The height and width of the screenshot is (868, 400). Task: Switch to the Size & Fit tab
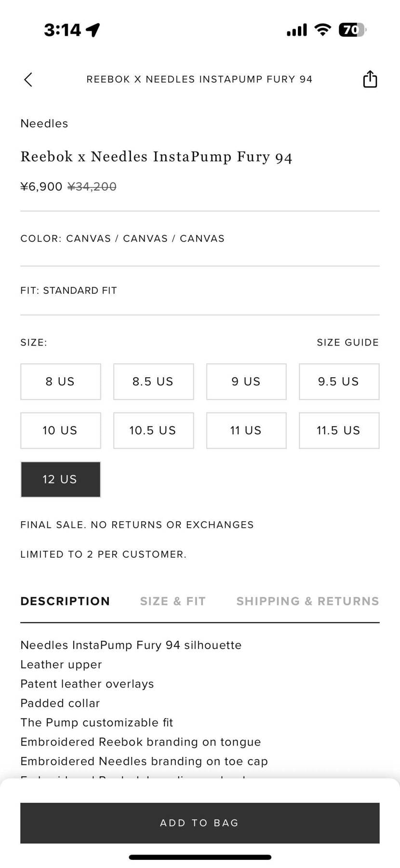pyautogui.click(x=173, y=601)
